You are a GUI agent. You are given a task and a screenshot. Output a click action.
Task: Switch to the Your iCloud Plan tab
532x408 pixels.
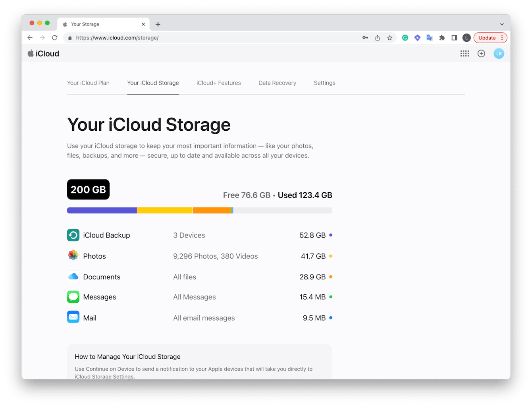[x=88, y=83]
